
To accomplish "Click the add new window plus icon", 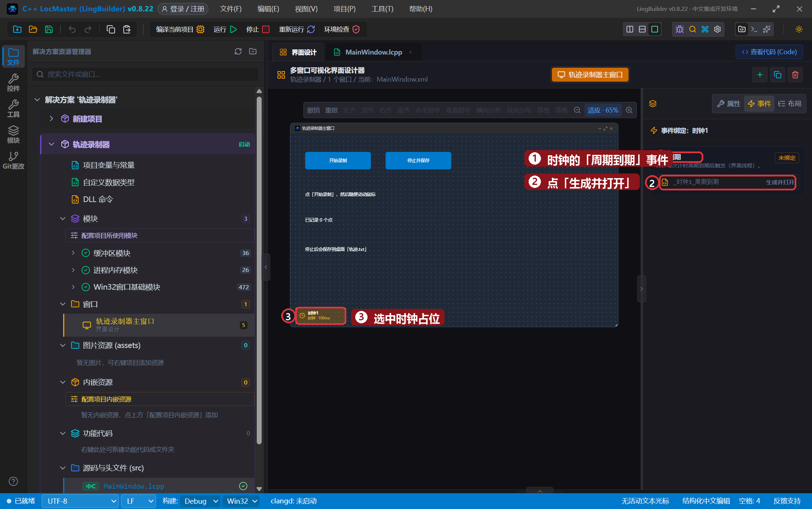I will point(760,75).
